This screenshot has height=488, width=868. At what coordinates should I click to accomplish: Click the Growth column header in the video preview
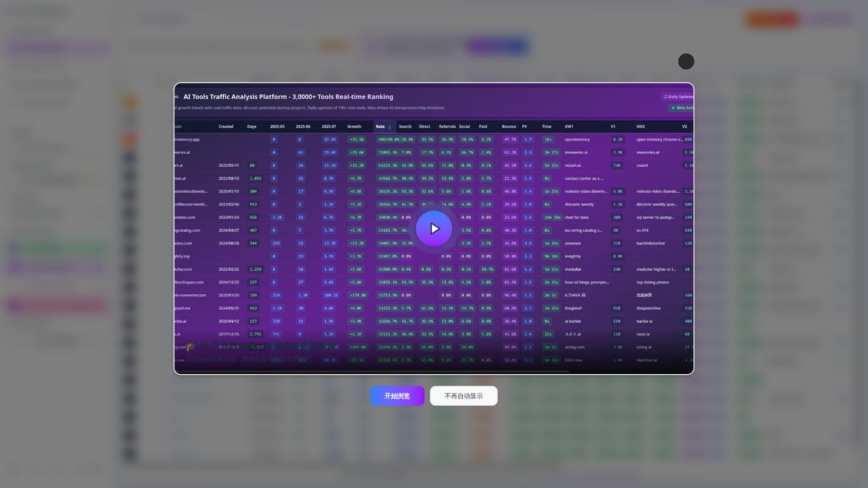(x=355, y=126)
